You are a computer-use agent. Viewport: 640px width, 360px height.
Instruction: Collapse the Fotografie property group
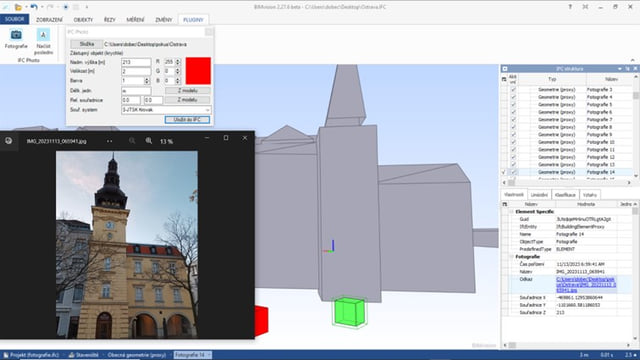tap(511, 257)
